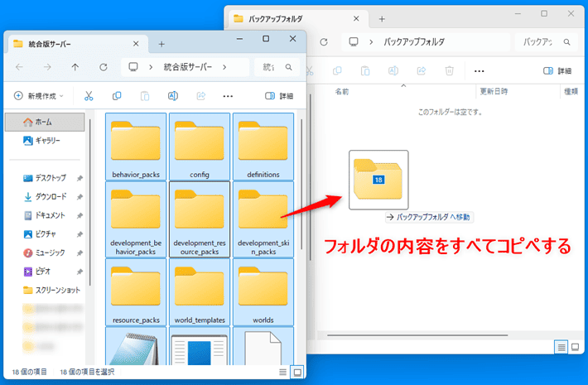The image size is (588, 385).
Task: Toggle the 詳細 details pane in バックアップフォルダ window
Action: point(557,71)
